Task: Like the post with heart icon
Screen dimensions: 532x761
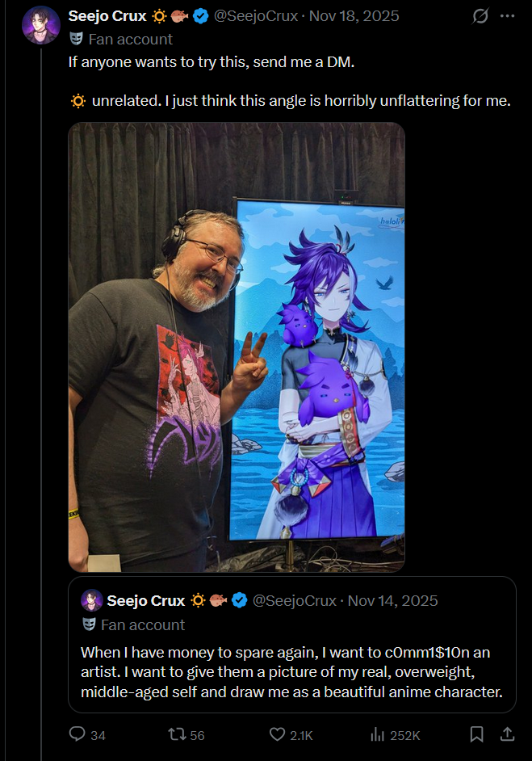Action: (x=277, y=734)
